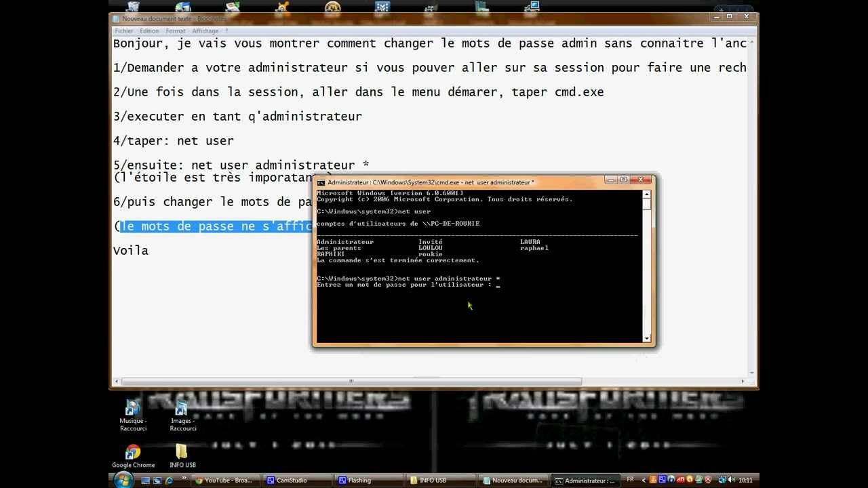This screenshot has width=868, height=488.
Task: Maximize the Notepad window
Action: pyautogui.click(x=730, y=16)
